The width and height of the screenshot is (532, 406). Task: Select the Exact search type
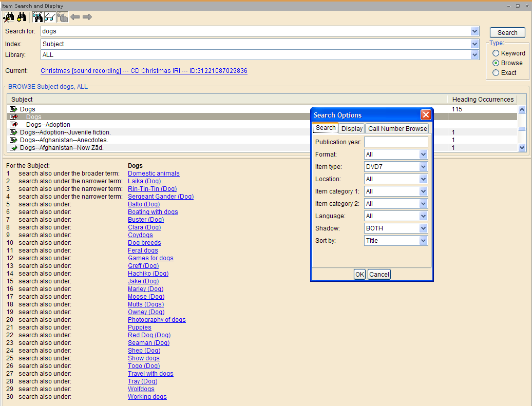coord(496,72)
